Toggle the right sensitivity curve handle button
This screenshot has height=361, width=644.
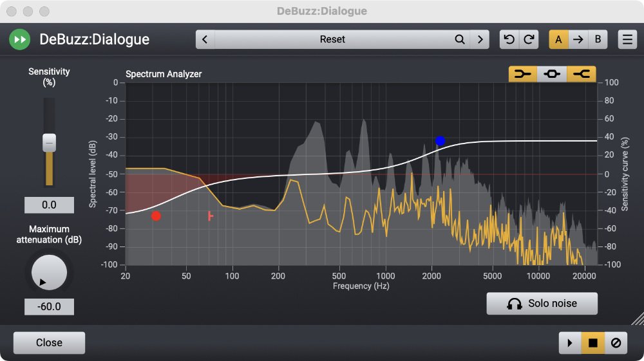[x=582, y=74]
